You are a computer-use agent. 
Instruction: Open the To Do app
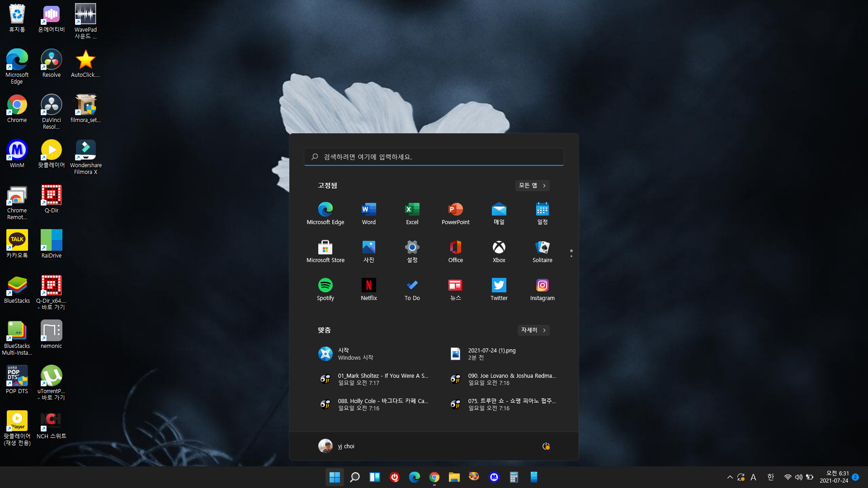click(x=412, y=289)
